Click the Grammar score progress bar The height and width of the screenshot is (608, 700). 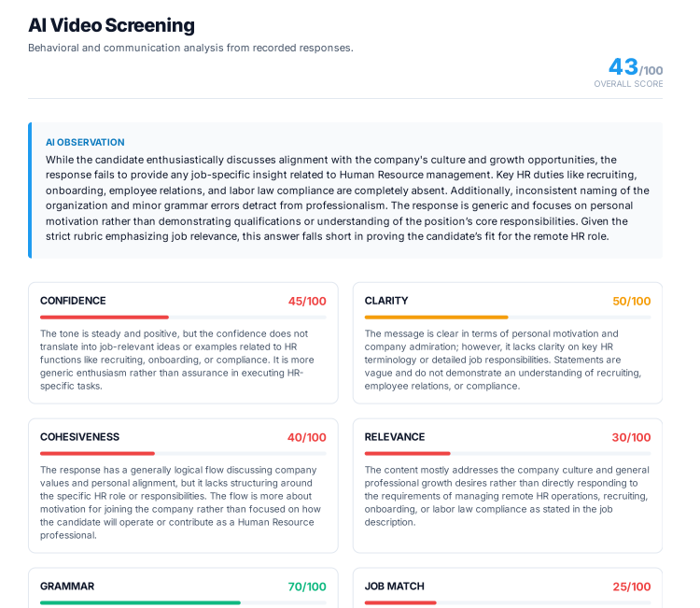coord(183,602)
